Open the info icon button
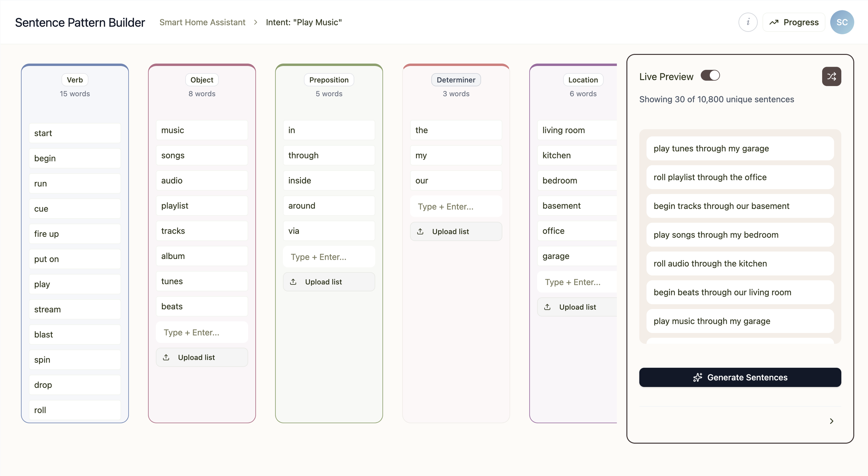This screenshot has width=868, height=476. click(748, 22)
